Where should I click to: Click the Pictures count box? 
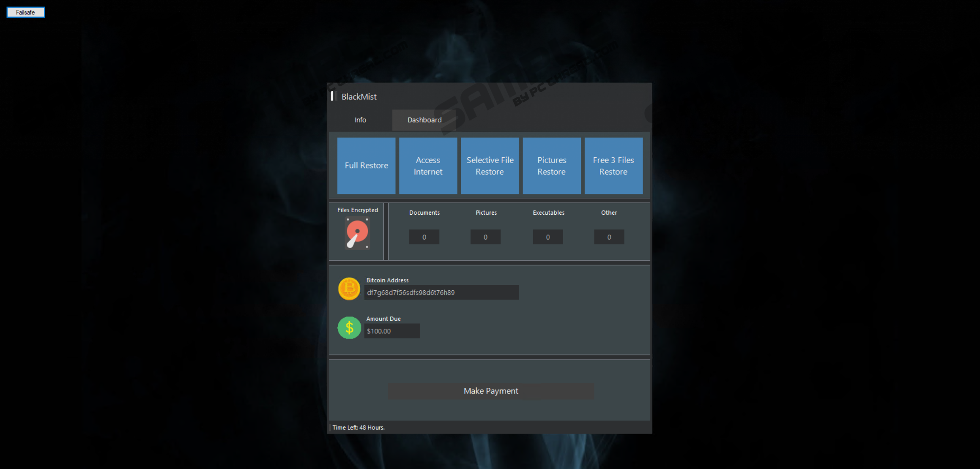[x=485, y=237]
